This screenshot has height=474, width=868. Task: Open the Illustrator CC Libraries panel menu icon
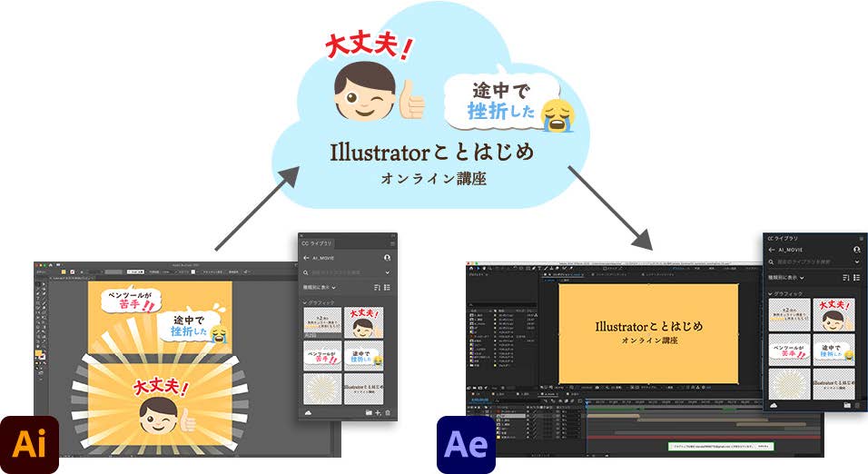(392, 243)
